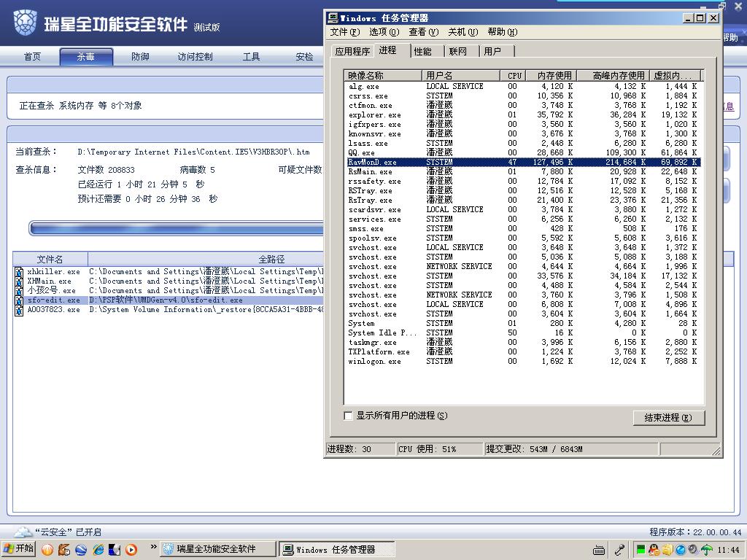Open the 选项(O) menu

click(384, 32)
